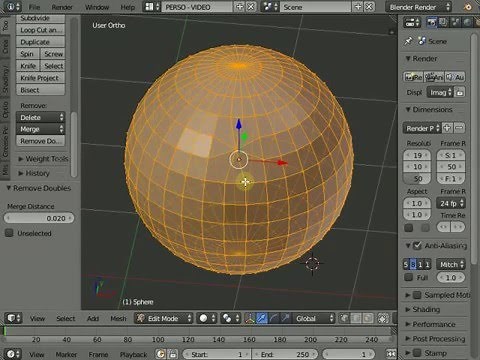
Task: Expand Post Processing panel
Action: pos(435,339)
